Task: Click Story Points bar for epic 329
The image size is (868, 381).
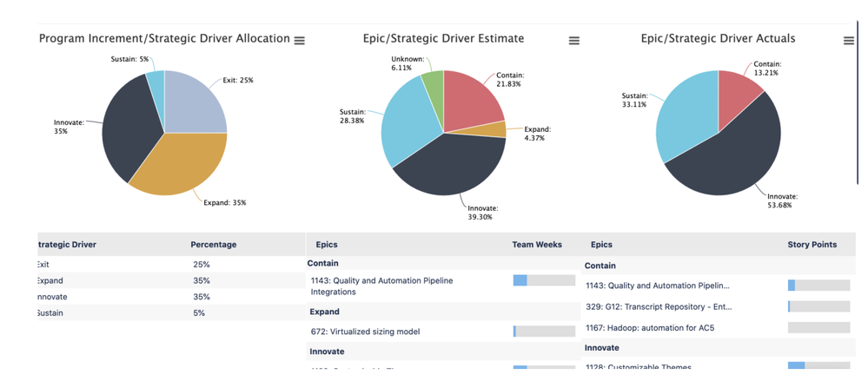Action: 818,306
